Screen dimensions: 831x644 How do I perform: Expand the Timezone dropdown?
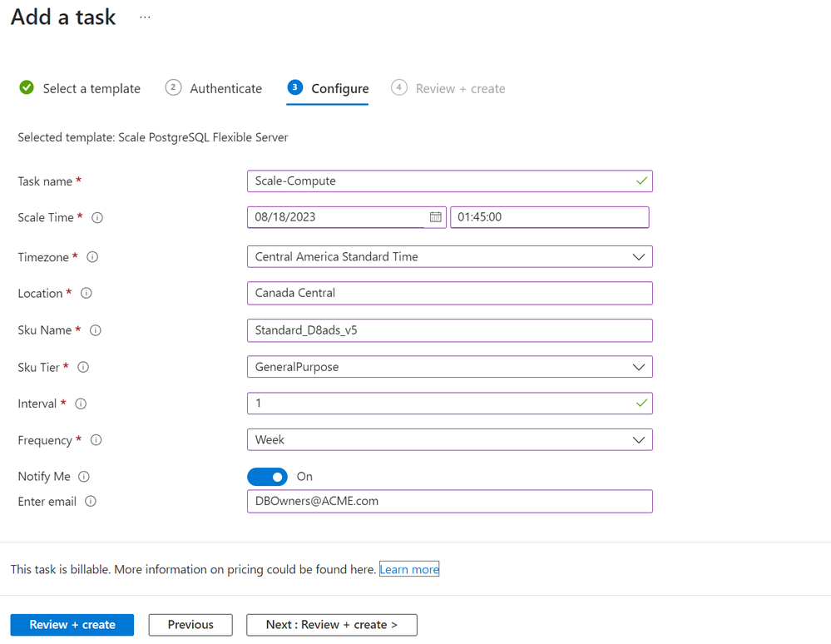click(x=449, y=256)
